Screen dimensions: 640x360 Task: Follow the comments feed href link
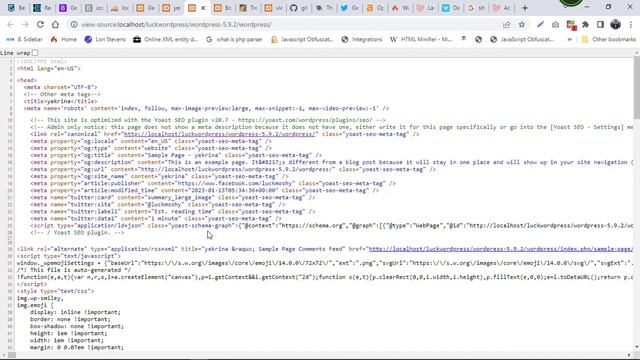500,249
